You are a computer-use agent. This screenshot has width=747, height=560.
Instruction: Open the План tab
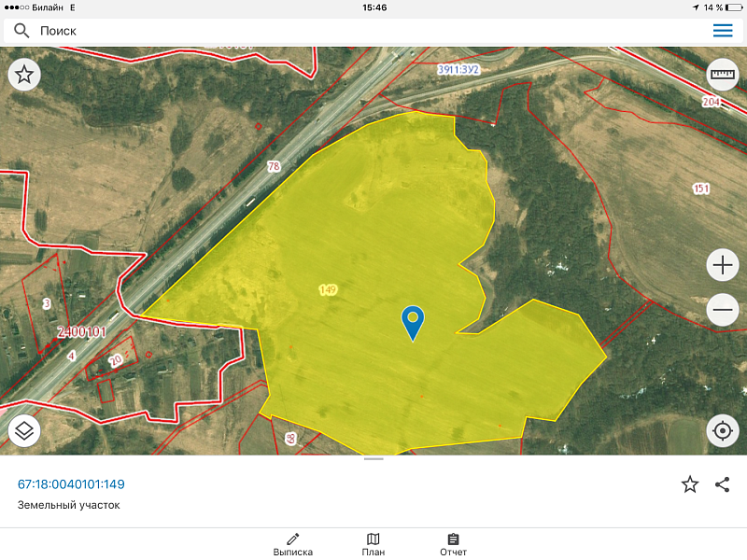point(373,544)
